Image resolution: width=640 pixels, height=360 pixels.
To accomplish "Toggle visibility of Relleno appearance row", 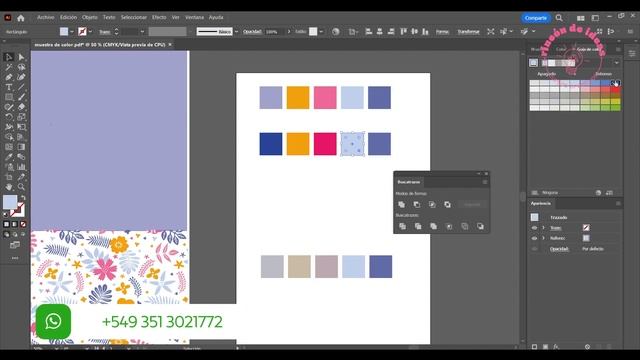I will click(x=534, y=238).
